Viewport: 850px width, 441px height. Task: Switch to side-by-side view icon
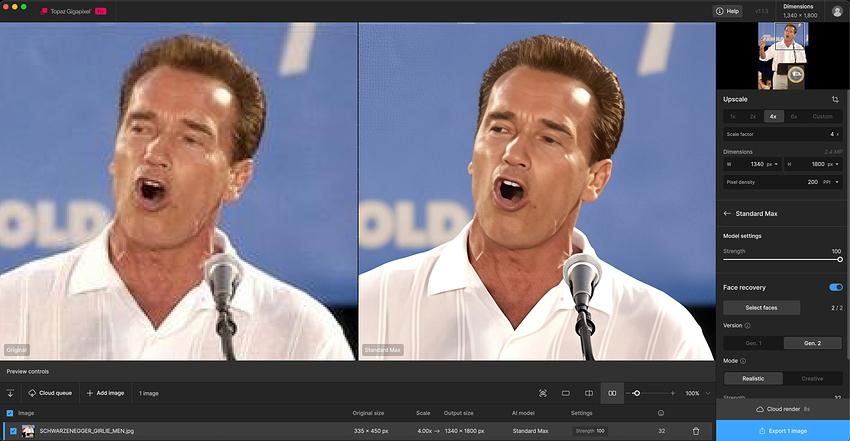pyautogui.click(x=612, y=393)
